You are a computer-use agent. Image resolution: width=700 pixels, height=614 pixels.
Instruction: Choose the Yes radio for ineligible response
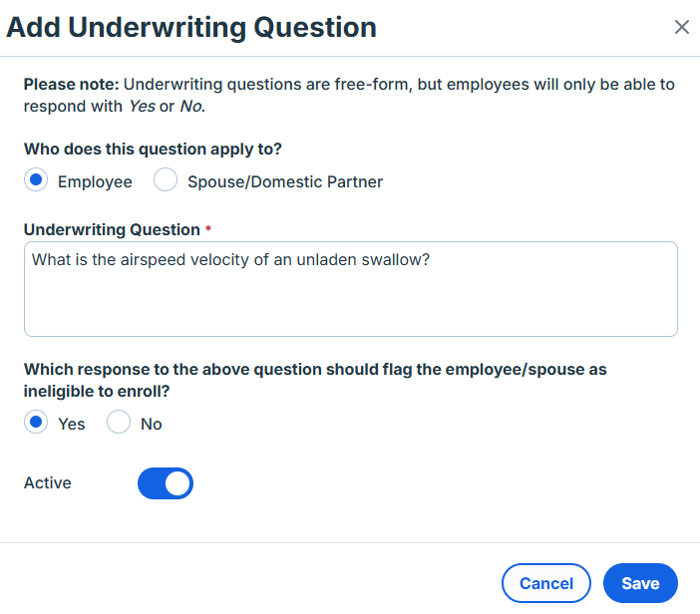tap(36, 423)
